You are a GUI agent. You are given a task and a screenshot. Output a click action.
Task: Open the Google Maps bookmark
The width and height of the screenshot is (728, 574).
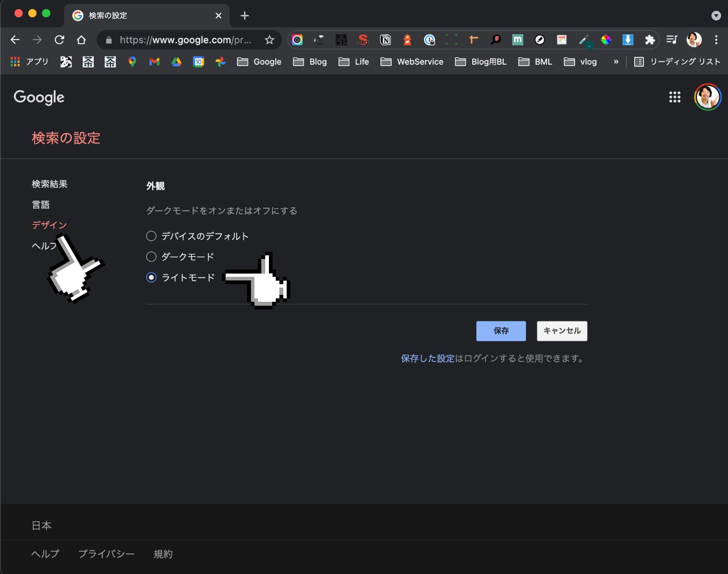(x=132, y=61)
